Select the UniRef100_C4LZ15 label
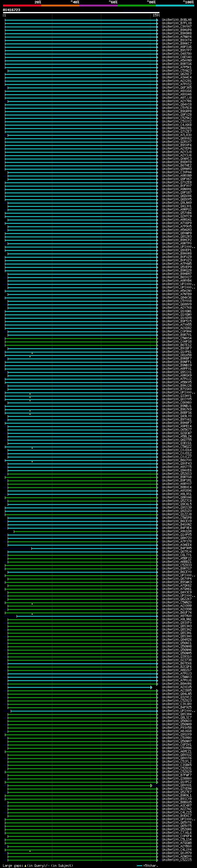The image size is (197, 868). click(177, 812)
